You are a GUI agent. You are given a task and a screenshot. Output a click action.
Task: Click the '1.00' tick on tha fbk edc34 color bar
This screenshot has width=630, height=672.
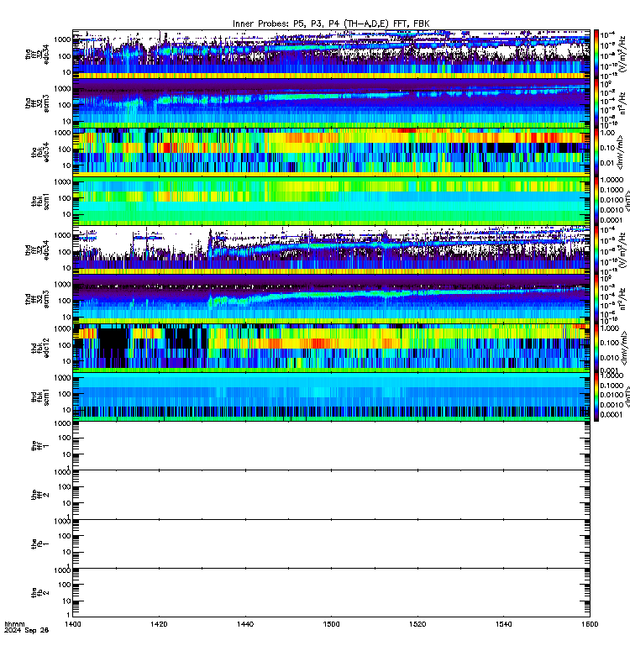click(x=608, y=134)
